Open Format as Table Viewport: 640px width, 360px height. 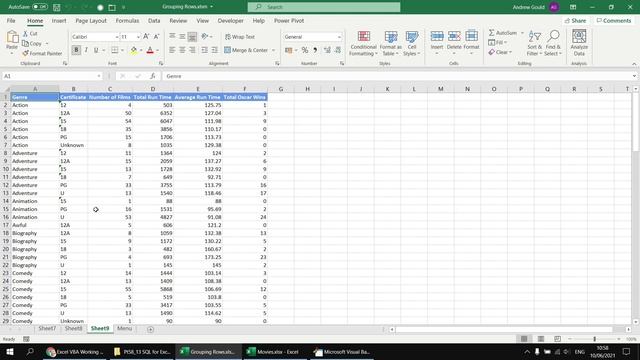pos(391,43)
